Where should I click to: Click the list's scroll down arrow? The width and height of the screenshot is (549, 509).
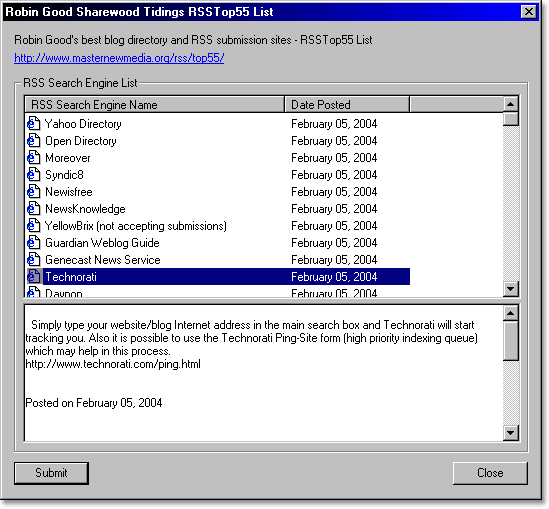coord(510,289)
